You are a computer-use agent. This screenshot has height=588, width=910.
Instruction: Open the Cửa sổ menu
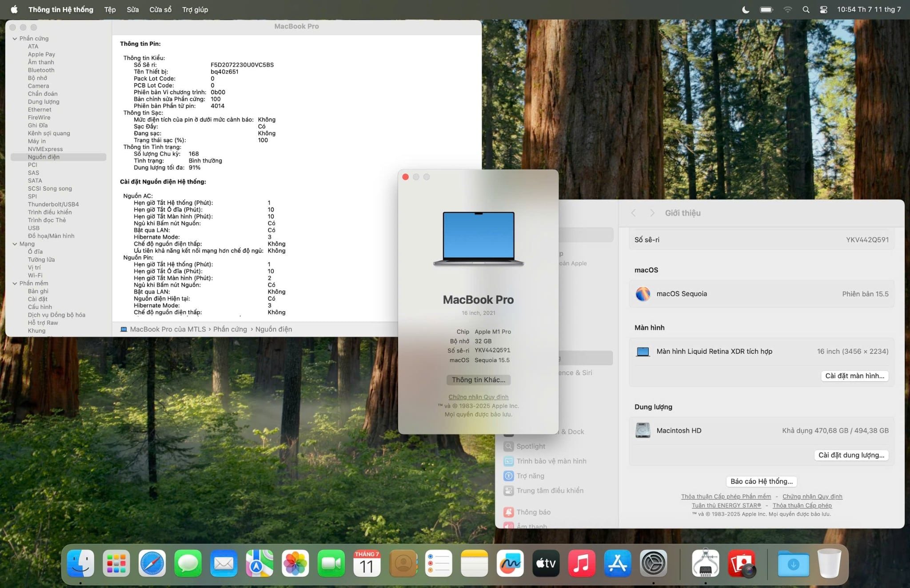160,9
